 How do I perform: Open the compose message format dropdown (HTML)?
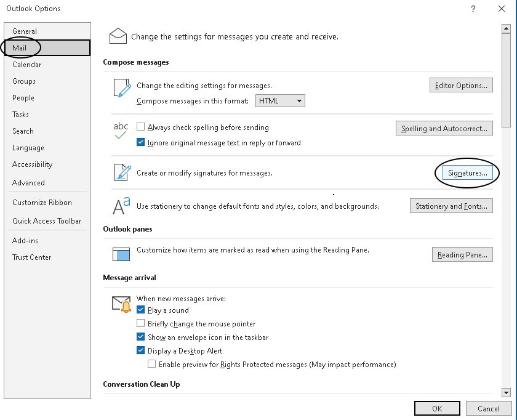pos(280,100)
